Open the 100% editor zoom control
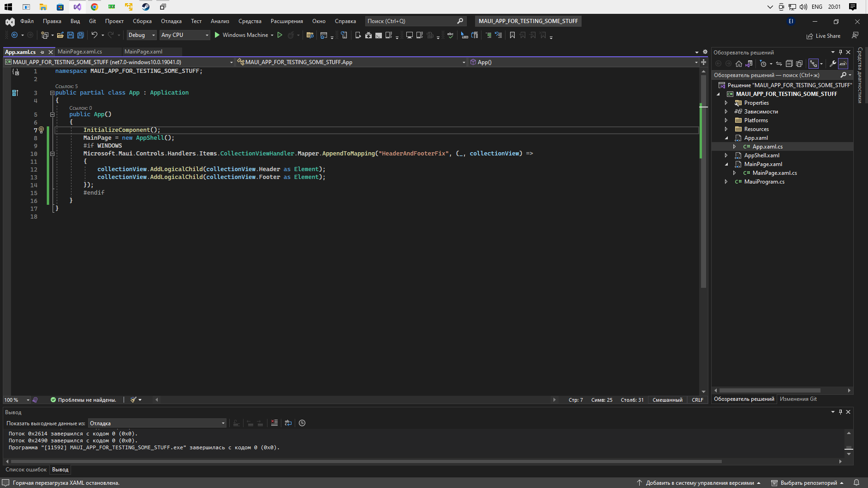868x488 pixels. [16, 400]
